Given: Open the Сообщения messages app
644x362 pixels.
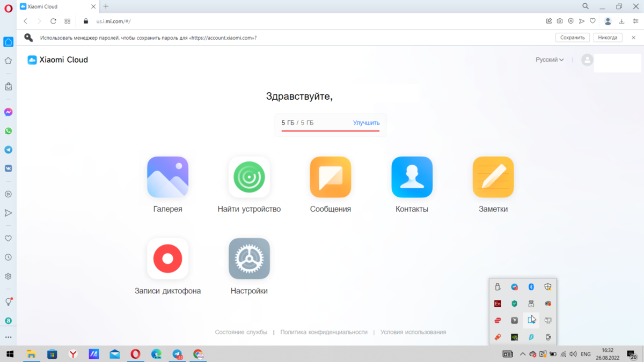Looking at the screenshot, I should [331, 178].
